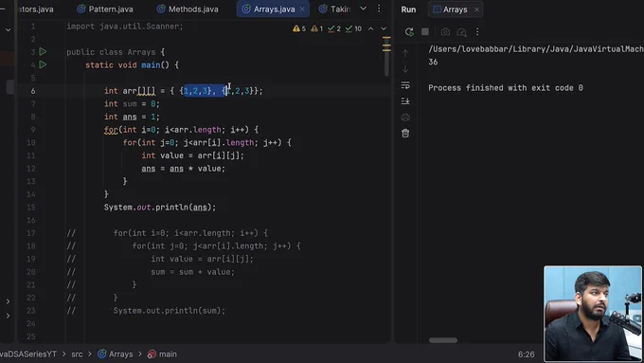
Task: Close the Arrays run tab
Action: pos(476,9)
